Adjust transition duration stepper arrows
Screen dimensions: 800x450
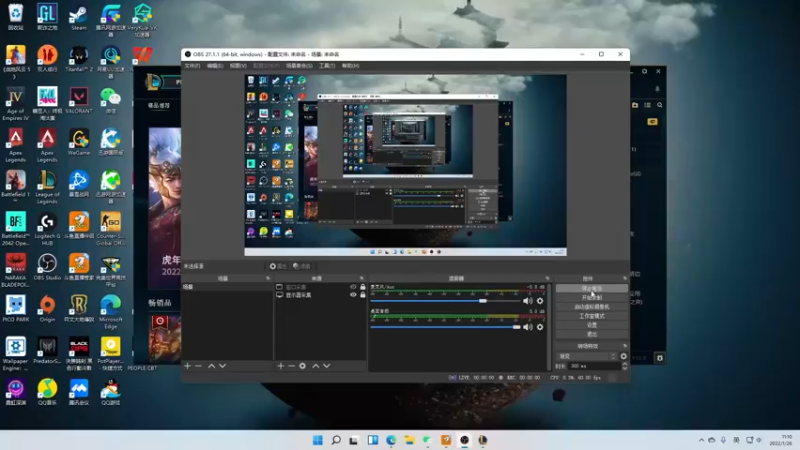click(x=624, y=366)
